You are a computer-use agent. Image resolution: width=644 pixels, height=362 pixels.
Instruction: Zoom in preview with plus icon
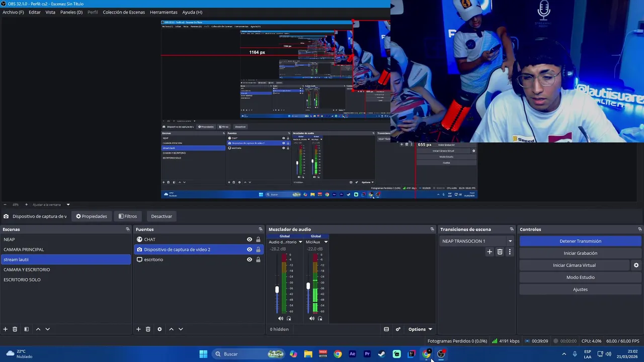(x=26, y=205)
